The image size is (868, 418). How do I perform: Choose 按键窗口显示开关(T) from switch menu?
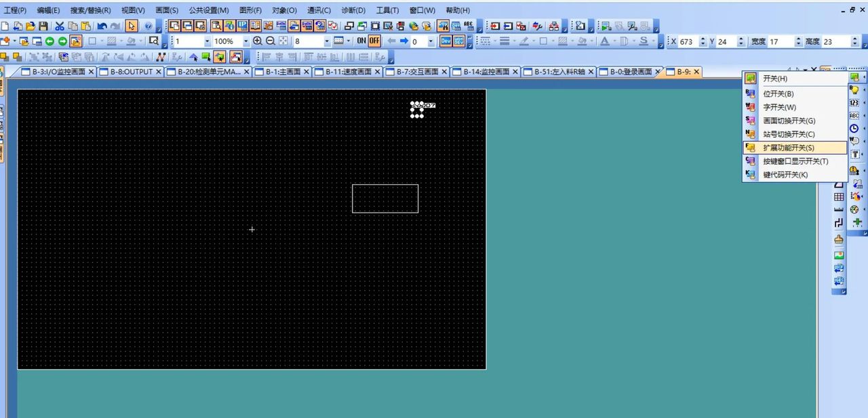pyautogui.click(x=795, y=161)
